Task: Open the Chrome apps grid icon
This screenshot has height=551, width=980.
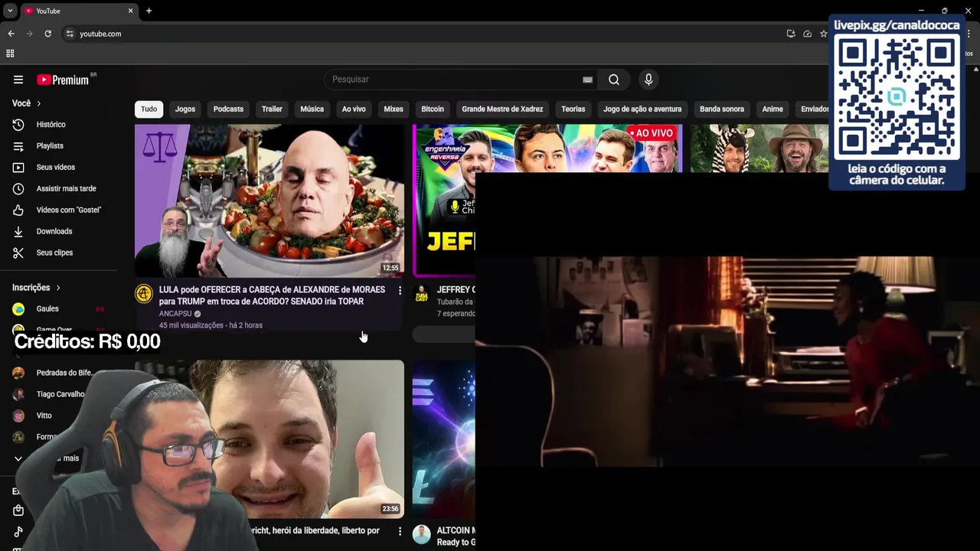Action: 10,54
